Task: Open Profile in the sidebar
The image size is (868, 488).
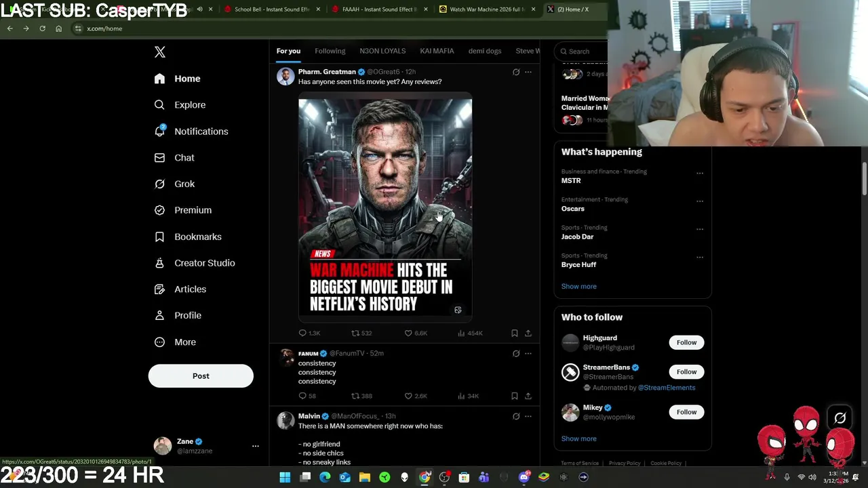Action: coord(178,316)
